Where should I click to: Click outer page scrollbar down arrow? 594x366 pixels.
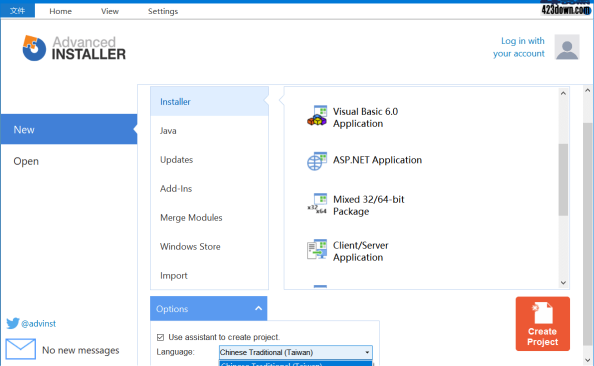point(588,360)
